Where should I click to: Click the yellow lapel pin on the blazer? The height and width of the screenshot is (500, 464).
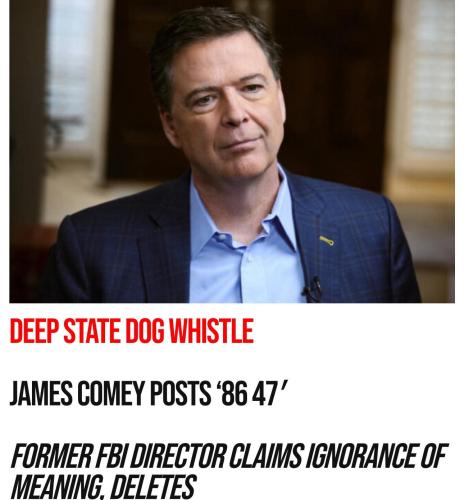pos(327,241)
